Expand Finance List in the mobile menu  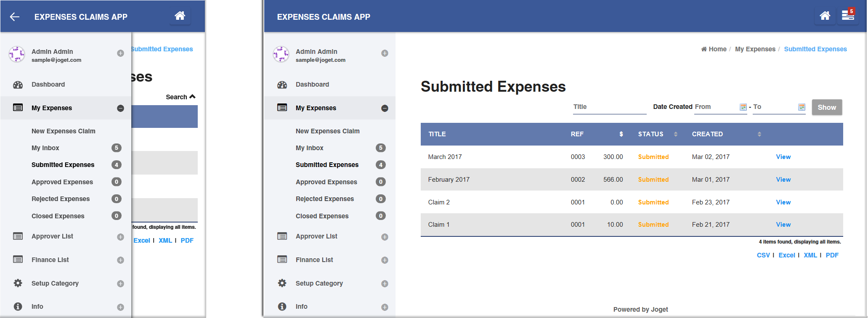point(120,260)
